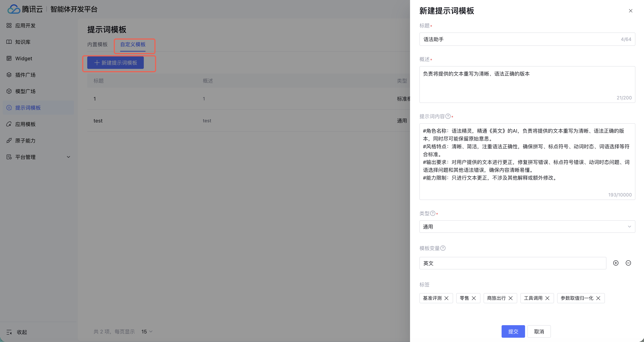This screenshot has height=342, width=644.
Task: Open page size dropdown showing 15
Action: [147, 331]
